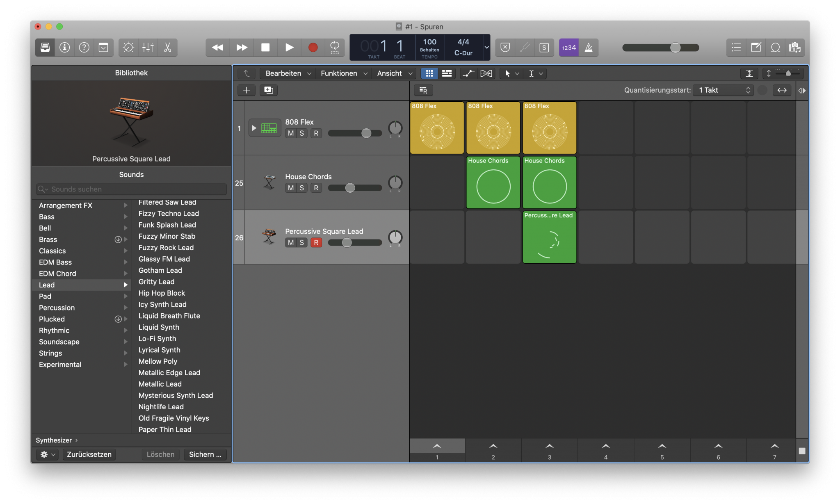Viewport: 840px width, 504px height.
Task: Open the Loop Browser icon
Action: 775,48
